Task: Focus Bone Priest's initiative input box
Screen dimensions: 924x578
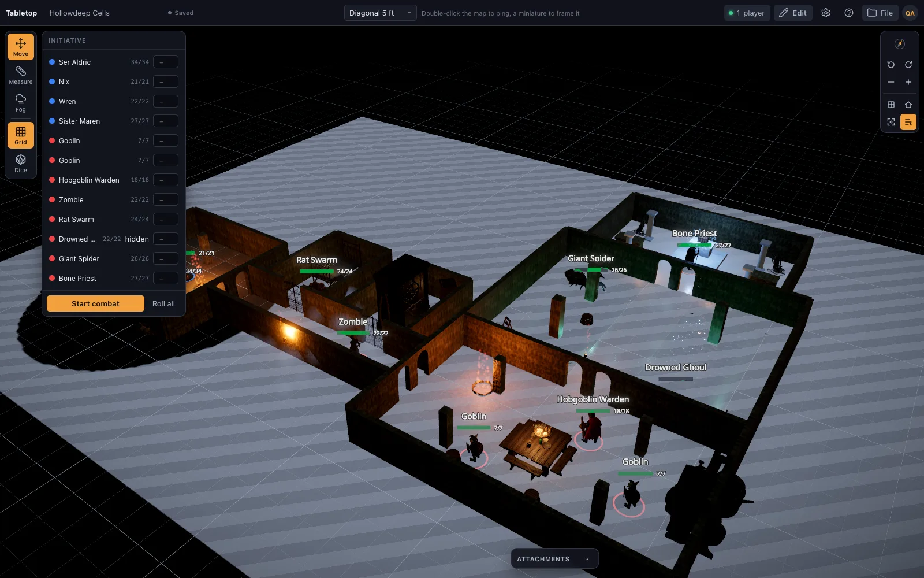Action: click(166, 278)
